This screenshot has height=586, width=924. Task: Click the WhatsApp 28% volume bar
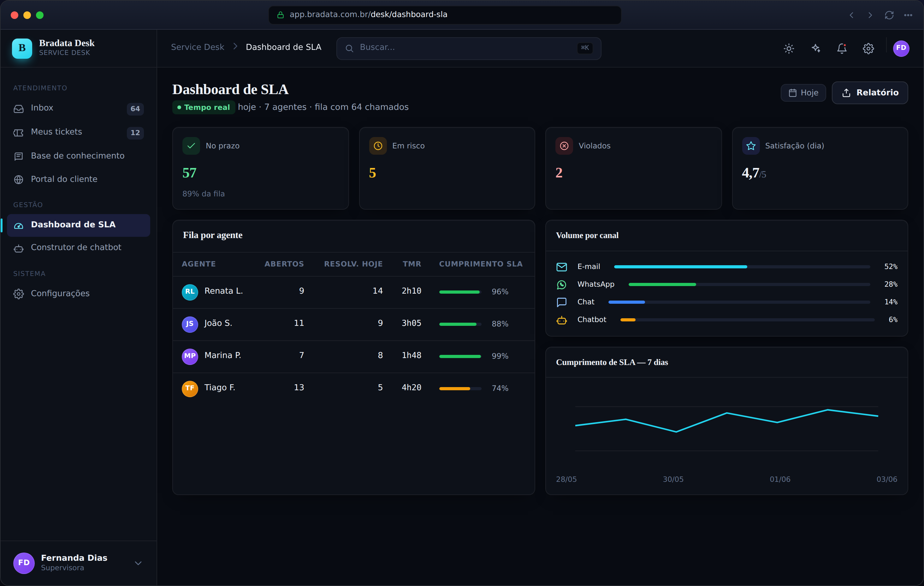(x=749, y=284)
